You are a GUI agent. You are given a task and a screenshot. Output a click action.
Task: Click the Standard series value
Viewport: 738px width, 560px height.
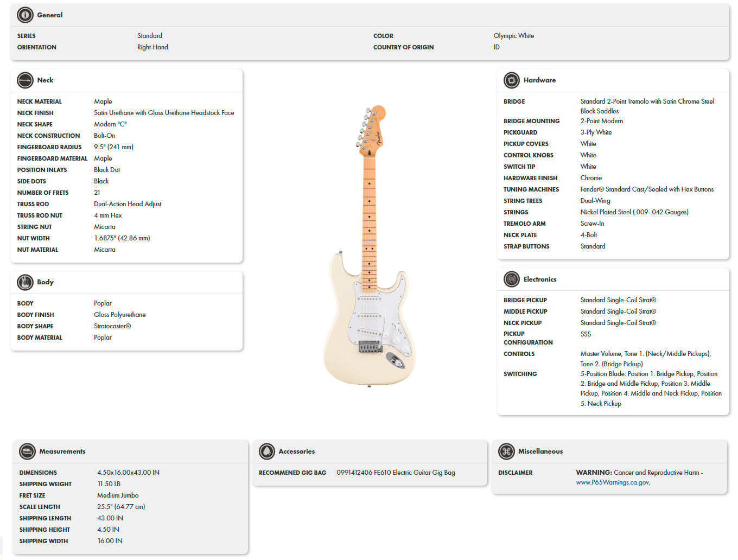[x=150, y=35]
